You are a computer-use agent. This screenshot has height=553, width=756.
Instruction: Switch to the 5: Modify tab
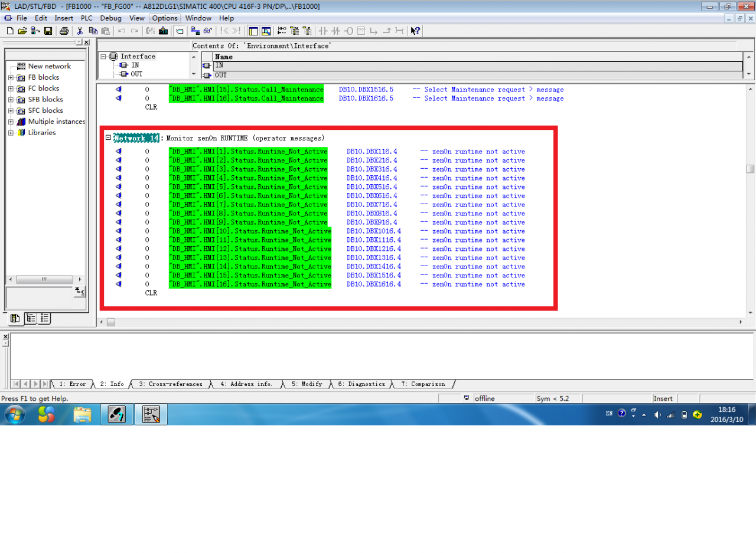(307, 384)
